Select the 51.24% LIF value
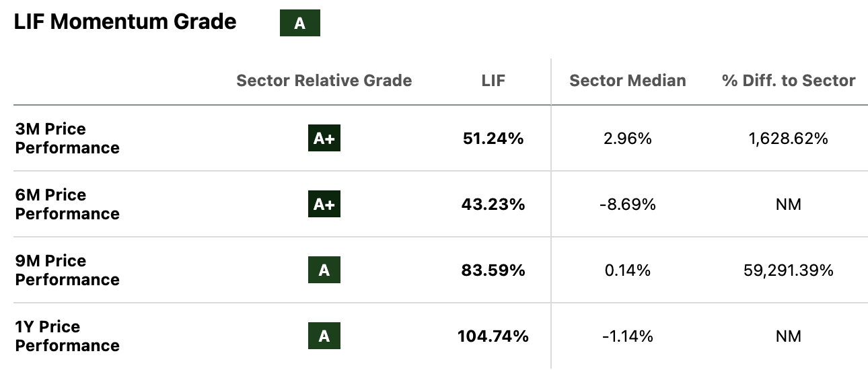 pos(493,139)
